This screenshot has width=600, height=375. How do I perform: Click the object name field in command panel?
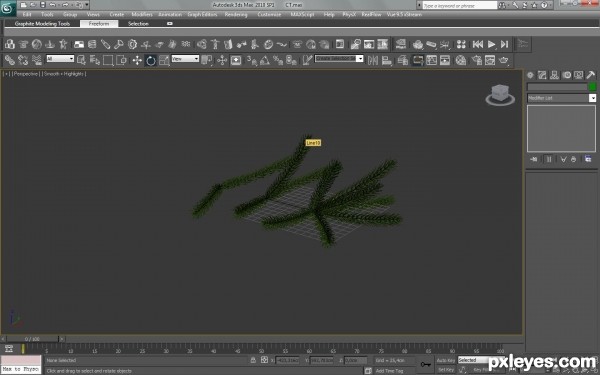(x=557, y=87)
